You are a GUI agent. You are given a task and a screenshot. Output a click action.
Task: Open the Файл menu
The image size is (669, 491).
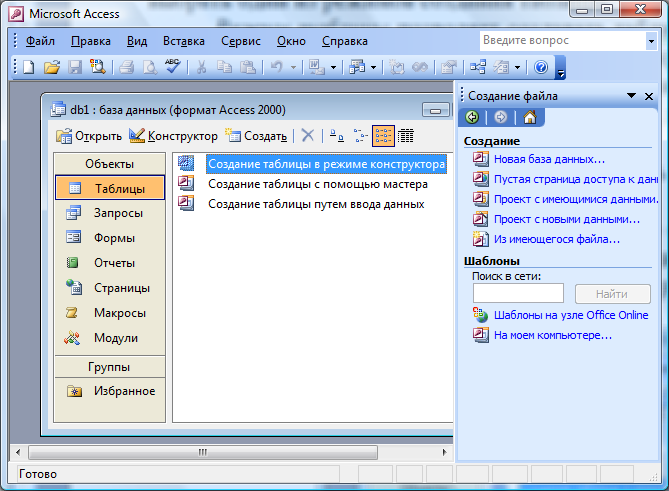(x=40, y=41)
